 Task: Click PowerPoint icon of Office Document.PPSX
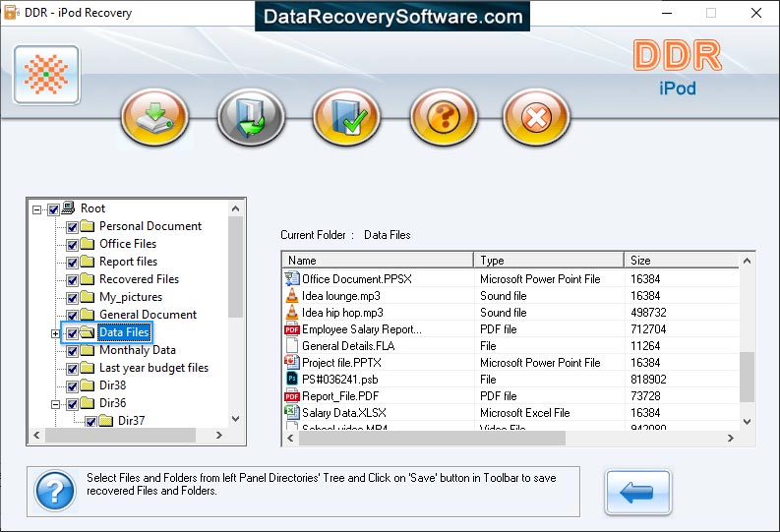tap(291, 278)
